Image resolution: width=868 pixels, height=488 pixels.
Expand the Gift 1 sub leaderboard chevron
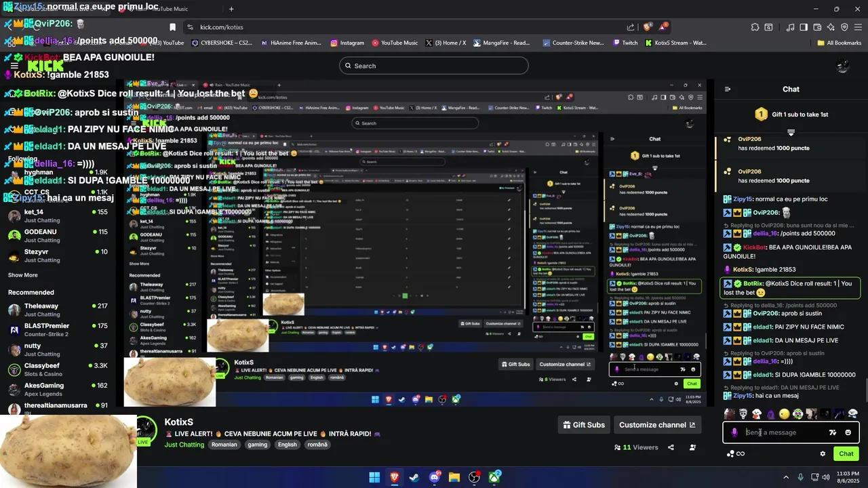791,132
